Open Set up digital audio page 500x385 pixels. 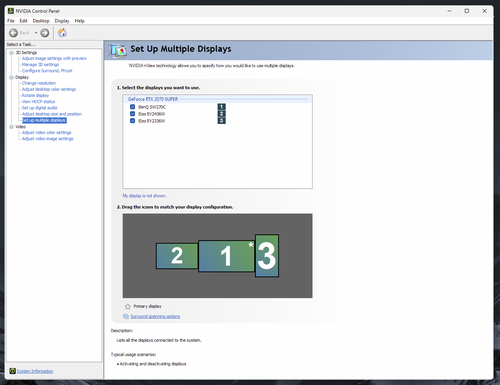pyautogui.click(x=40, y=108)
